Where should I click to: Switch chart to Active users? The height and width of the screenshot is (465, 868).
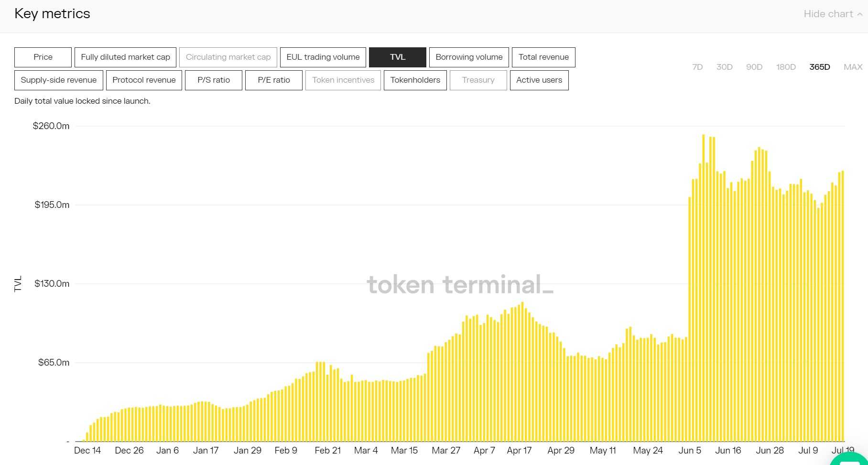[x=539, y=80]
